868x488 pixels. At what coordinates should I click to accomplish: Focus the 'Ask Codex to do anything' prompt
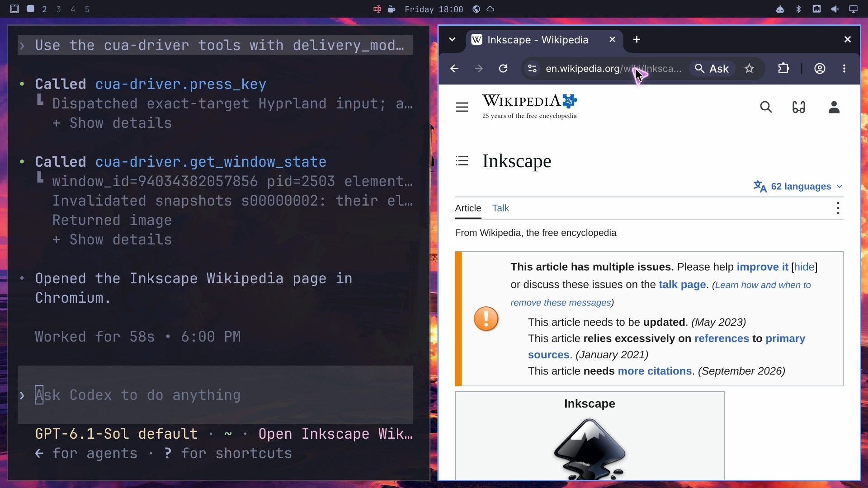[x=215, y=395]
